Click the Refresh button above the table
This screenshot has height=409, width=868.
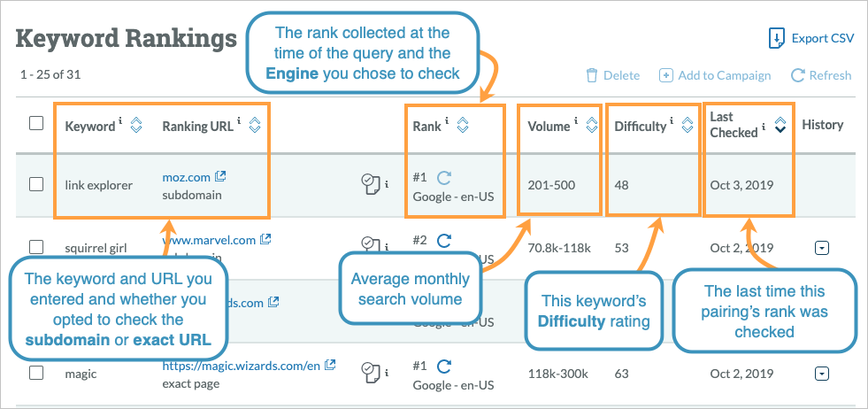[821, 76]
